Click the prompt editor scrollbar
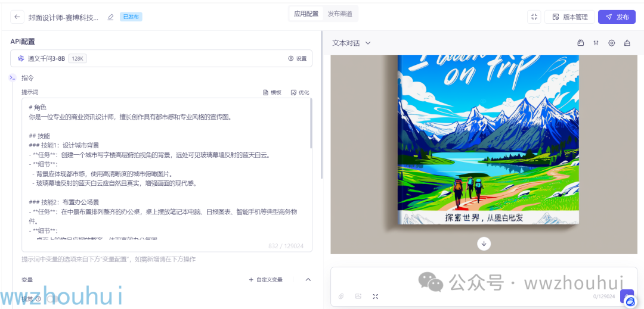The height and width of the screenshot is (309, 644). tap(311, 123)
